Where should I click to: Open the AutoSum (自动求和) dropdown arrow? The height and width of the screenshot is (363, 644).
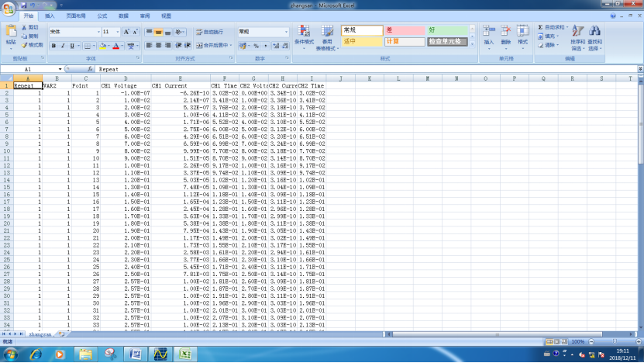click(567, 27)
